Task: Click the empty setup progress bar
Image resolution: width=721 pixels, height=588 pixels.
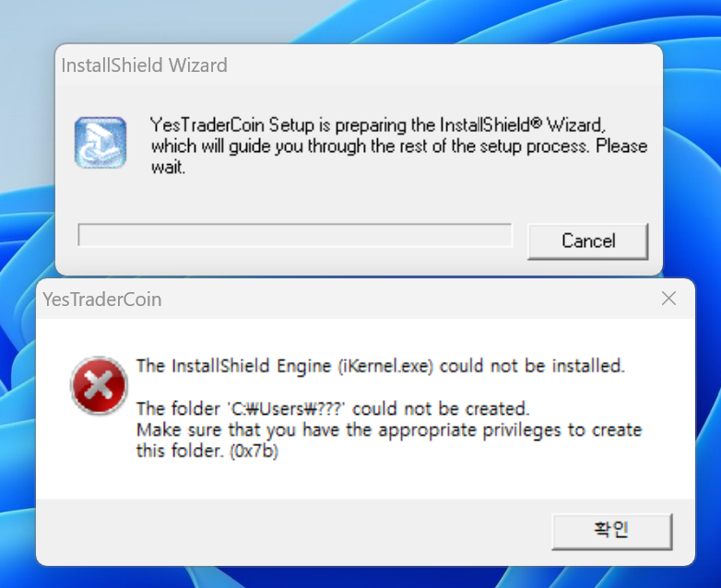Action: [295, 235]
